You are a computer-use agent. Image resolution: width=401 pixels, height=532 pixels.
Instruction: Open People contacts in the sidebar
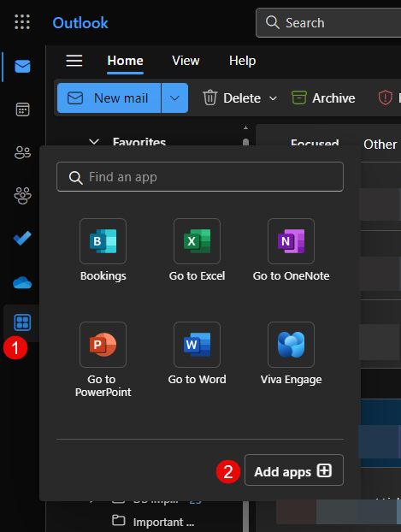(23, 153)
